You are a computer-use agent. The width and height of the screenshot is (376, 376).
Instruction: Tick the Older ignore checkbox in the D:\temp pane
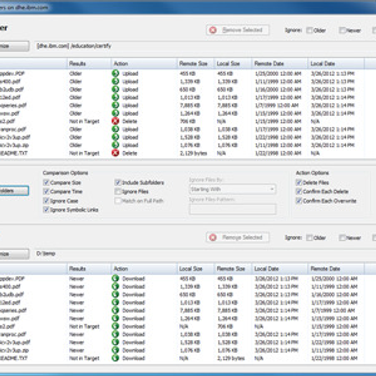click(x=310, y=238)
